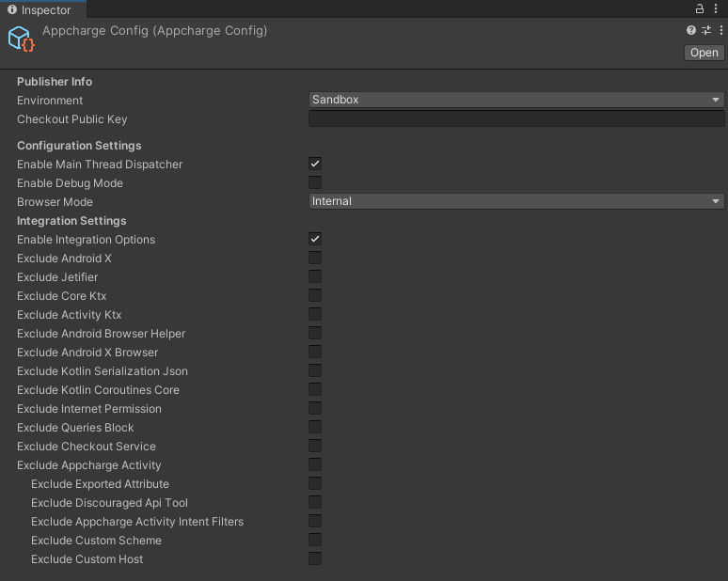This screenshot has height=581, width=728.
Task: Check Exclude Android Browser Helper
Action: (315, 333)
